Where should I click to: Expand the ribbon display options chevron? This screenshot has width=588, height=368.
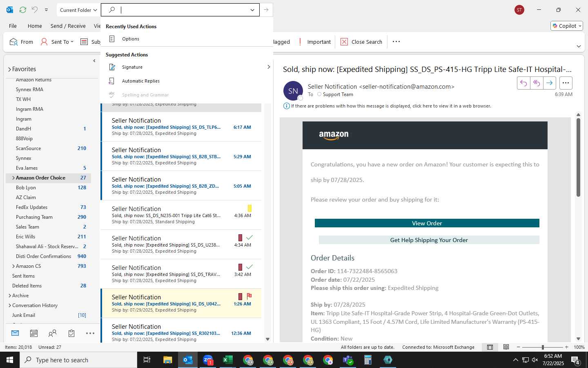(x=579, y=46)
